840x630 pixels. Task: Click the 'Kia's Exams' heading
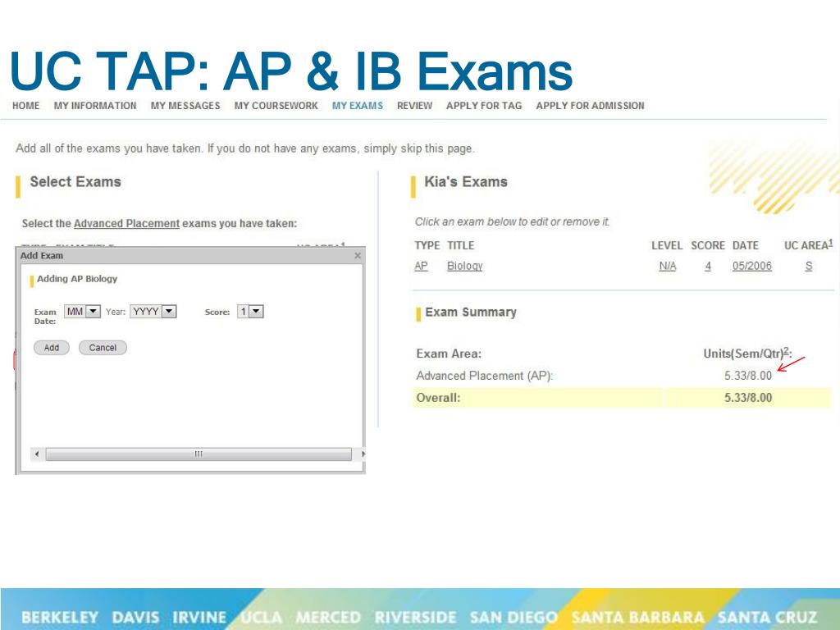tap(466, 181)
